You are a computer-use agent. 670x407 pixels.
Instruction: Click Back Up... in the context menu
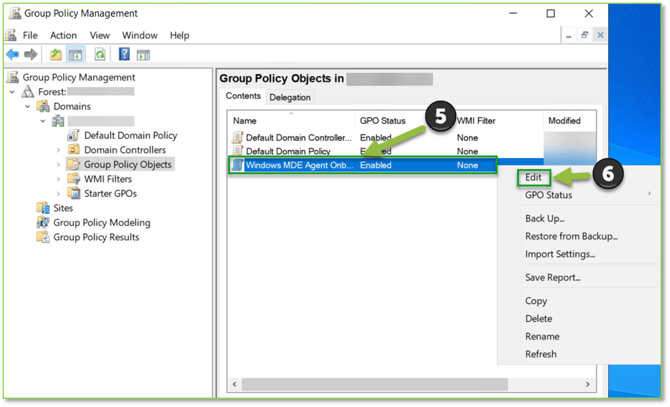coord(545,218)
